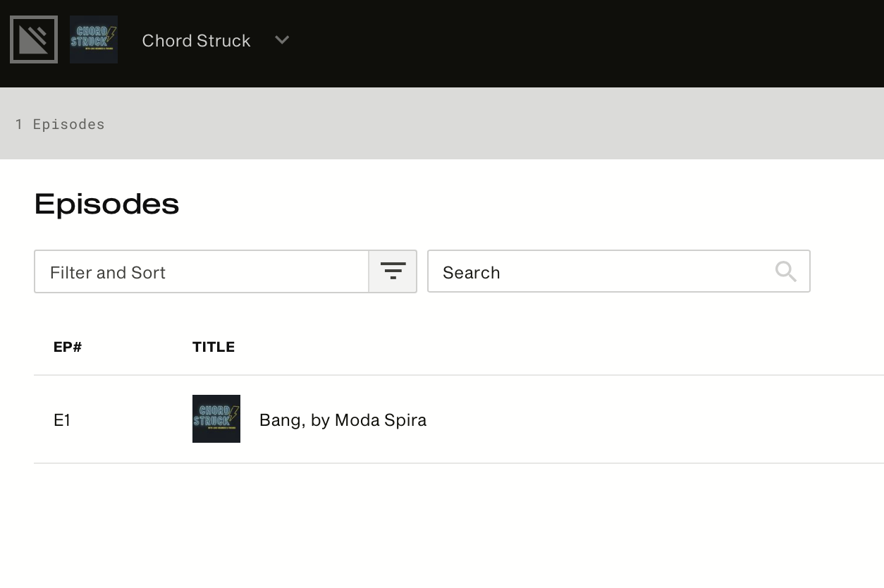Click the app logo icon in header

[x=34, y=39]
